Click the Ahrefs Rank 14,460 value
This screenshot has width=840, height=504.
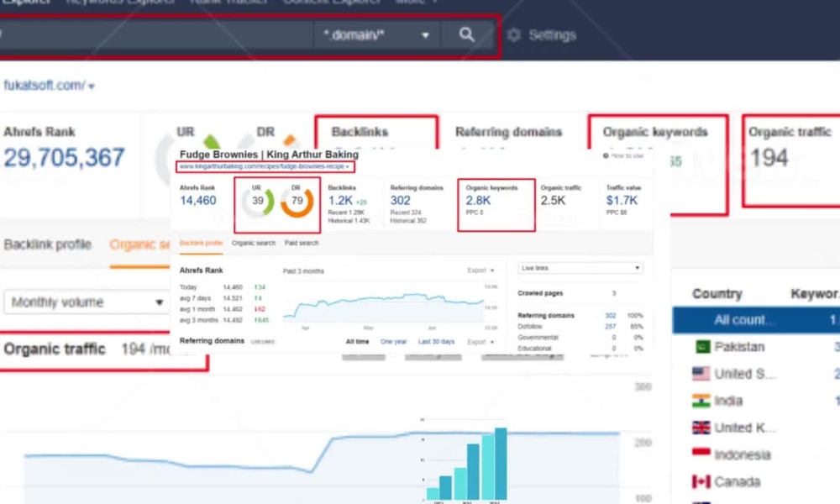(x=197, y=200)
